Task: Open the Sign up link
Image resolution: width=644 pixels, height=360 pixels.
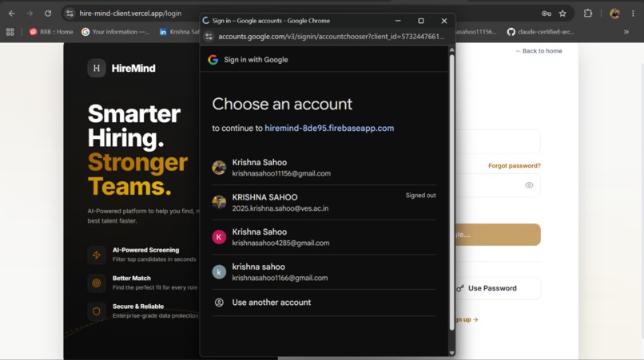Action: (467, 319)
